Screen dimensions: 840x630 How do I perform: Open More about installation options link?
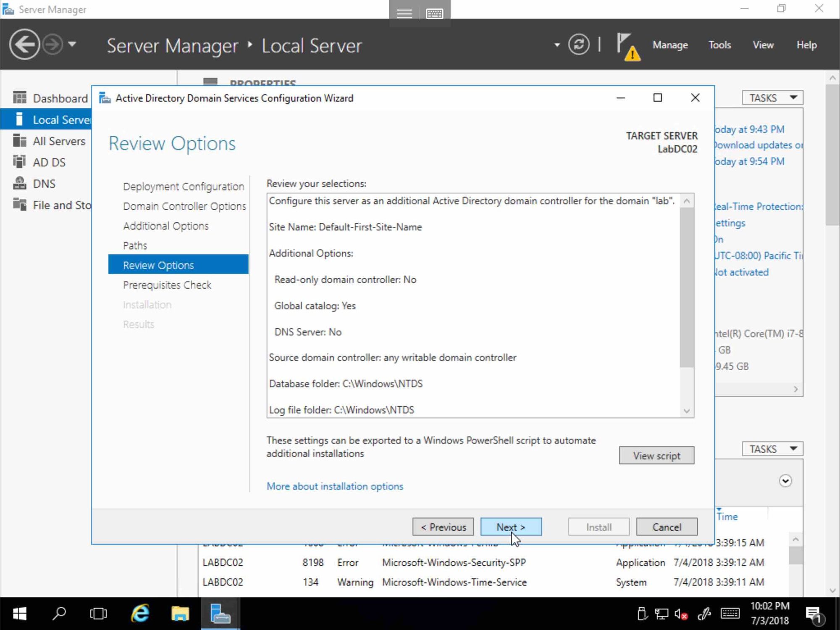(335, 486)
